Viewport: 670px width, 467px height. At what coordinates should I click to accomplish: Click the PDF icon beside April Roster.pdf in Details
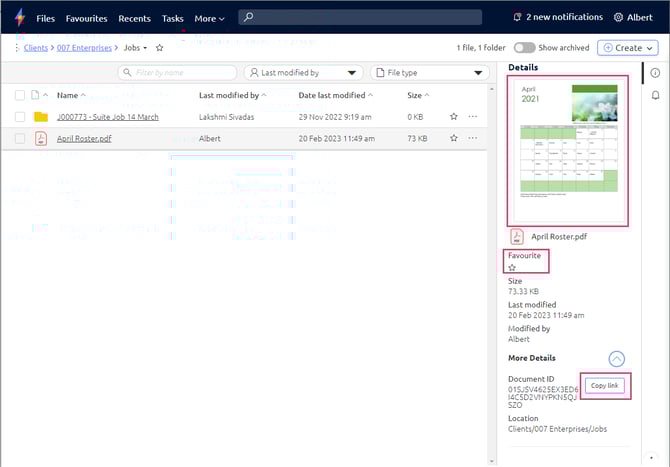(517, 237)
